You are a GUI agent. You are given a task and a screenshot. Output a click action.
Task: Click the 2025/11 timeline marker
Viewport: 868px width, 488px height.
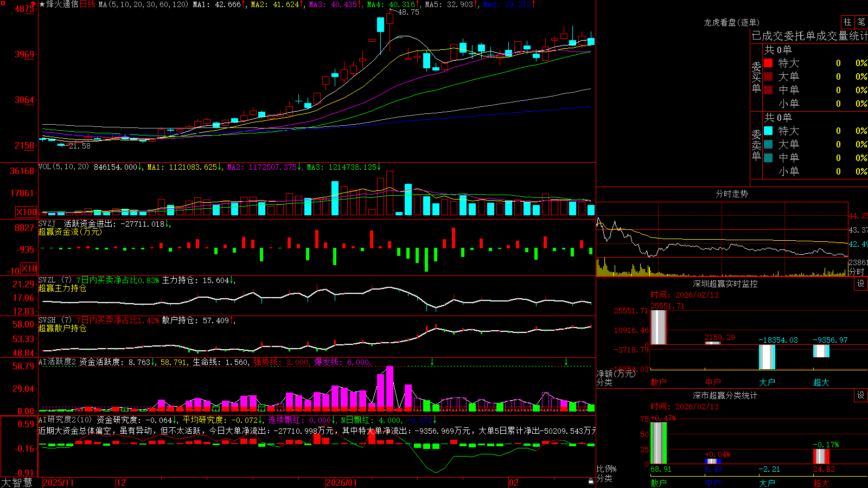coord(58,482)
